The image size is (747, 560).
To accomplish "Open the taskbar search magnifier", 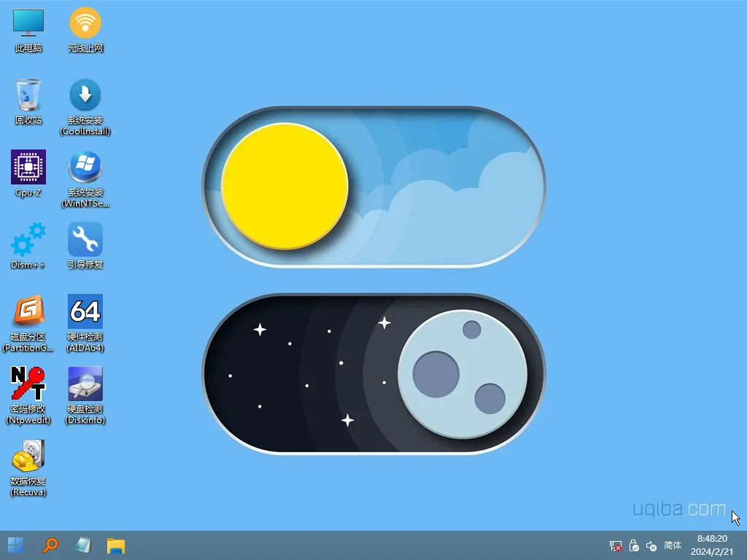I will [50, 545].
